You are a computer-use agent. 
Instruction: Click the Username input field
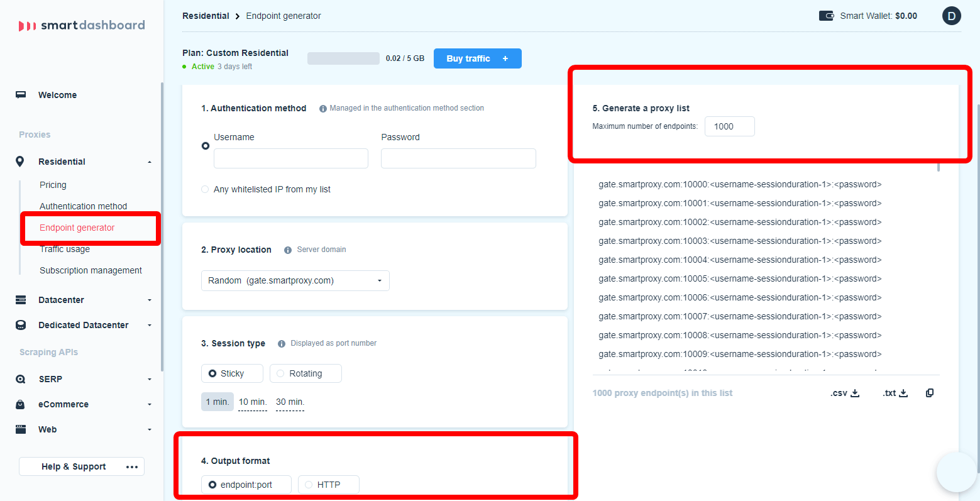[x=291, y=158]
